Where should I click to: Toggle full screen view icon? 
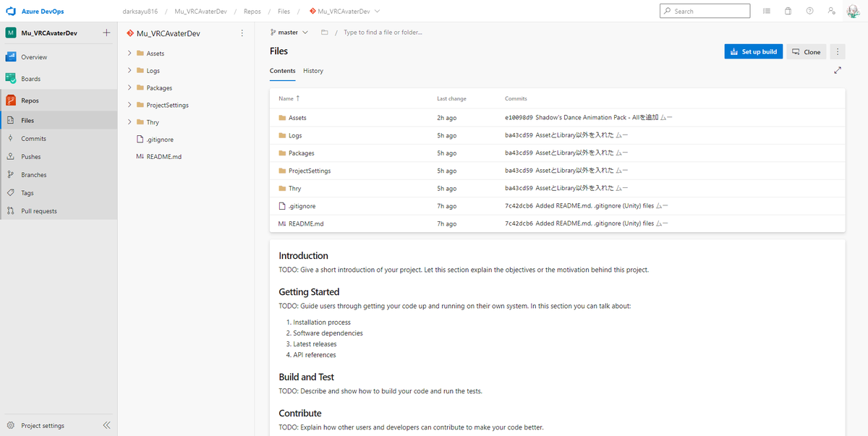point(838,70)
